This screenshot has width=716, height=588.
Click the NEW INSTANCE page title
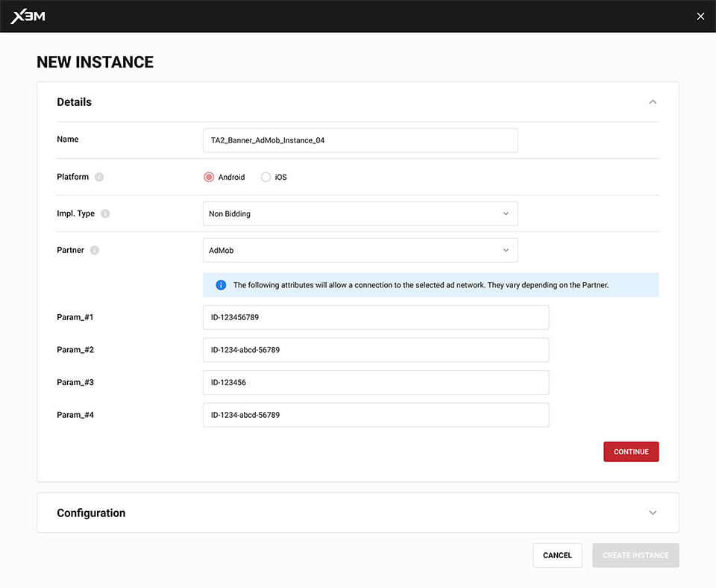point(95,62)
